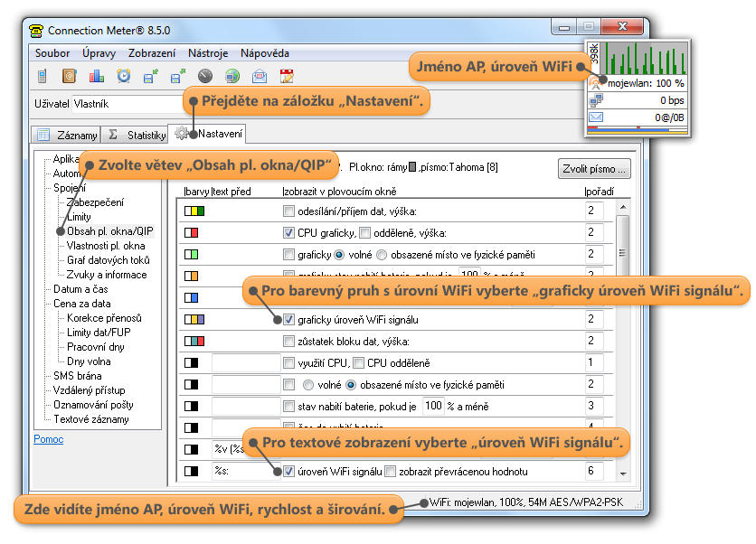Select Spojení in the settings tree
The image size is (756, 544).
click(x=70, y=188)
